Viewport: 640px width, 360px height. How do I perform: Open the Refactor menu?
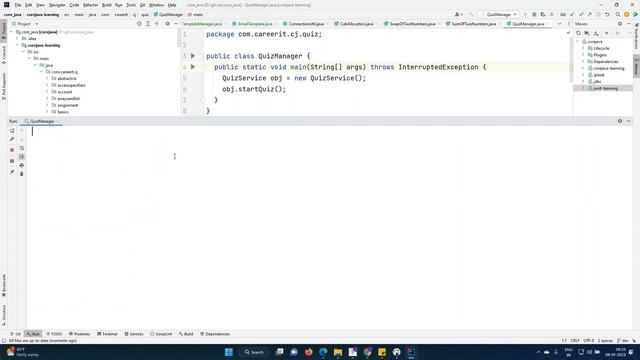[x=90, y=5]
